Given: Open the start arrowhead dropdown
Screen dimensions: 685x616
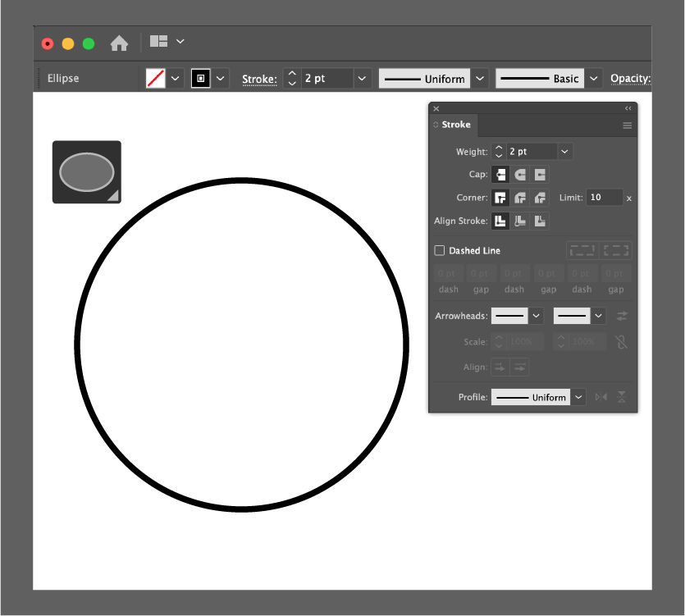Looking at the screenshot, I should pos(536,316).
